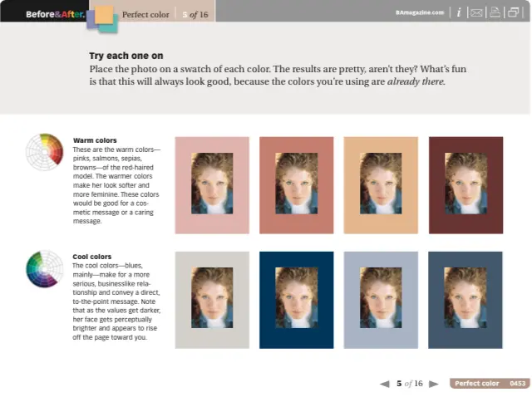The image size is (532, 397).
Task: Open the BAmagazine.com link
Action: click(x=420, y=13)
